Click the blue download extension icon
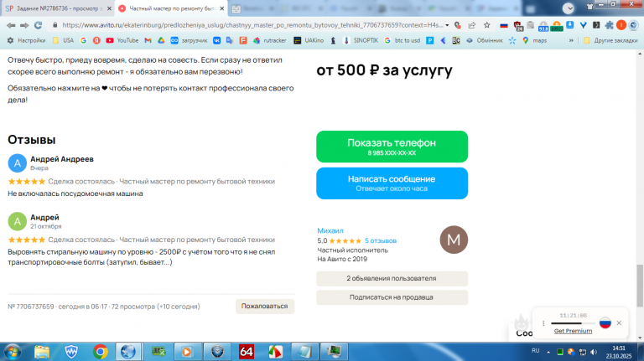644x361 pixels. (569, 25)
